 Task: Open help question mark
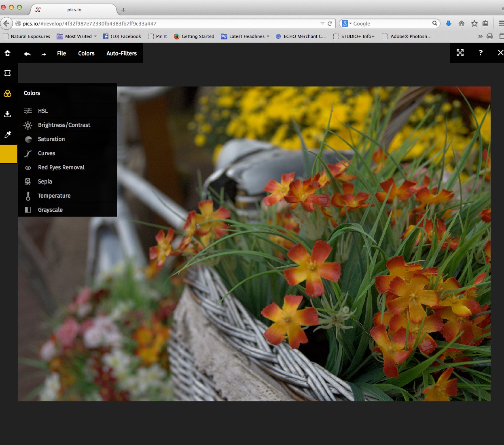(481, 53)
